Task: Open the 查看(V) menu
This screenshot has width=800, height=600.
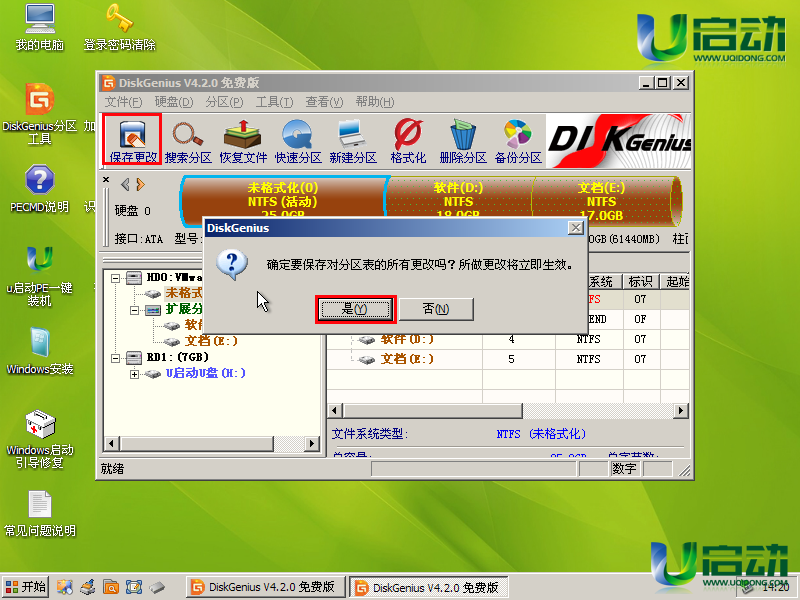Action: pyautogui.click(x=324, y=102)
